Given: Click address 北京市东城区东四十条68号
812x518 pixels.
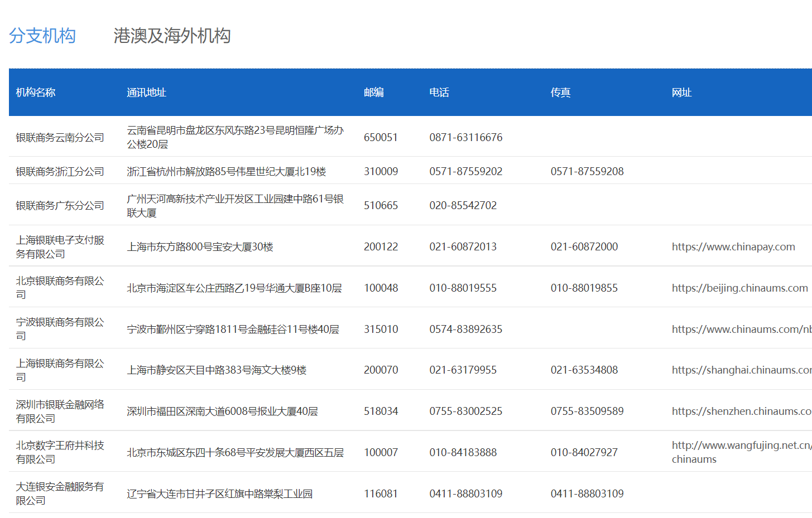Looking at the screenshot, I should pos(235,452).
